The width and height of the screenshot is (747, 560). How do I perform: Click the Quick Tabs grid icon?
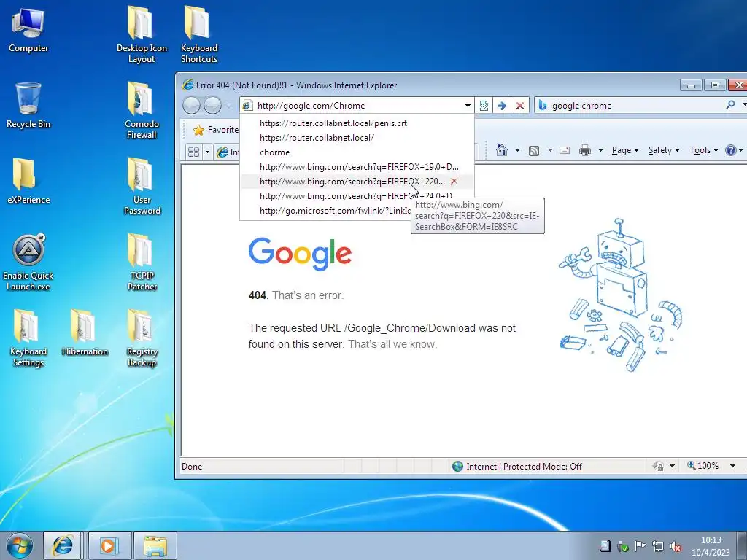tap(193, 152)
